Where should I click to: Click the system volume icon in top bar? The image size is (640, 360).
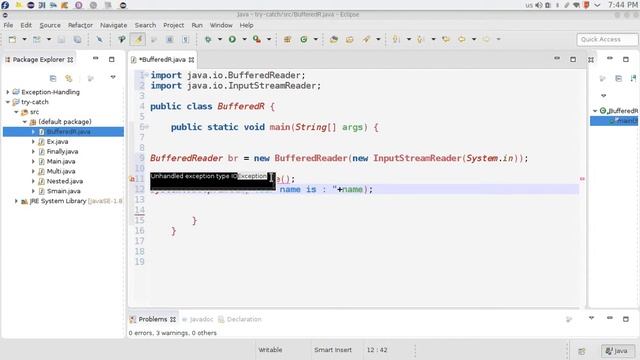[x=539, y=5]
